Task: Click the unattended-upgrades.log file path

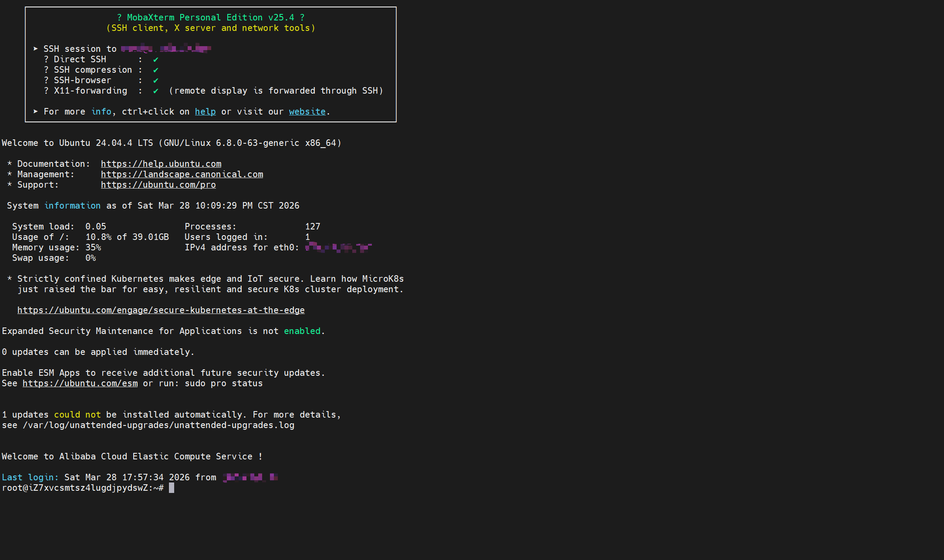Action: tap(158, 425)
